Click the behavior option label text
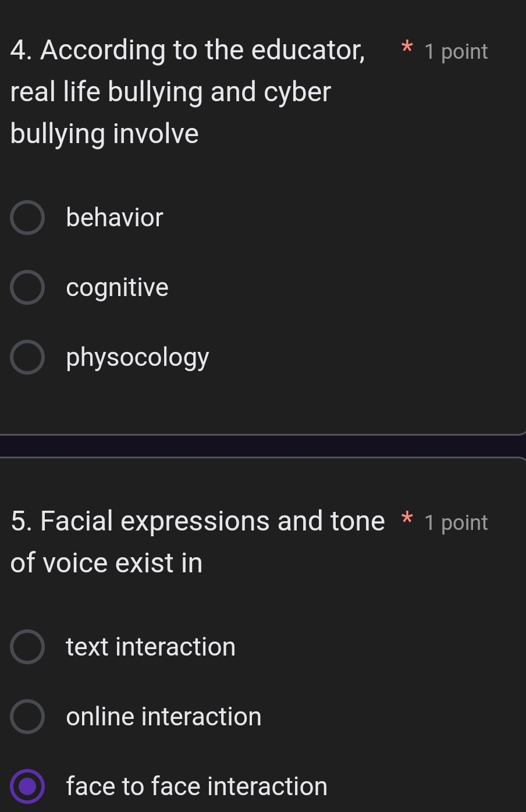 coord(114,217)
